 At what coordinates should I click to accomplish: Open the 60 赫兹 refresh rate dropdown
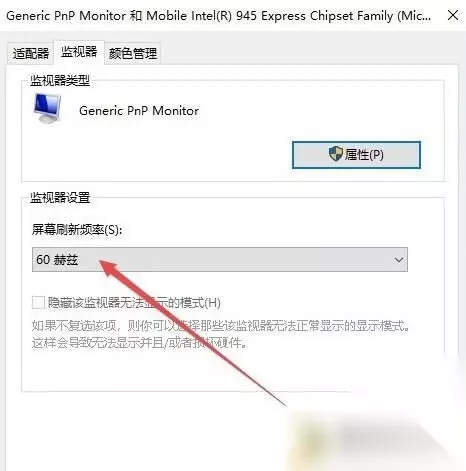coord(220,259)
